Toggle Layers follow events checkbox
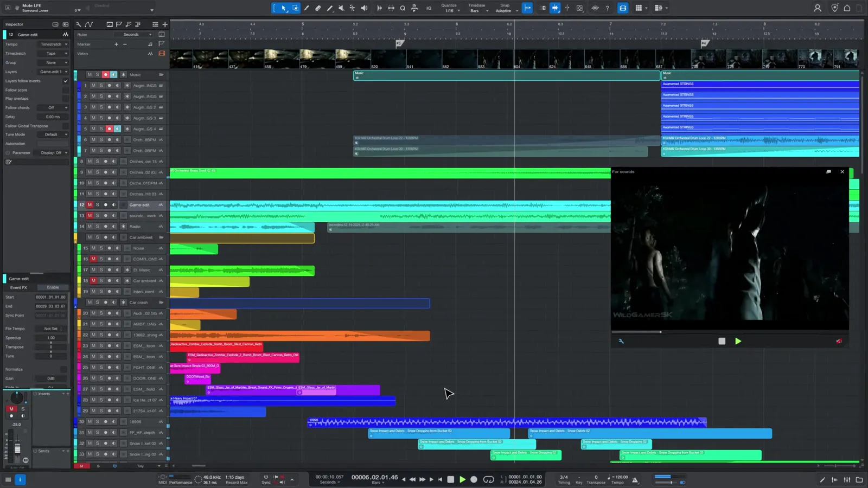Image resolution: width=868 pixels, height=488 pixels. (x=66, y=81)
